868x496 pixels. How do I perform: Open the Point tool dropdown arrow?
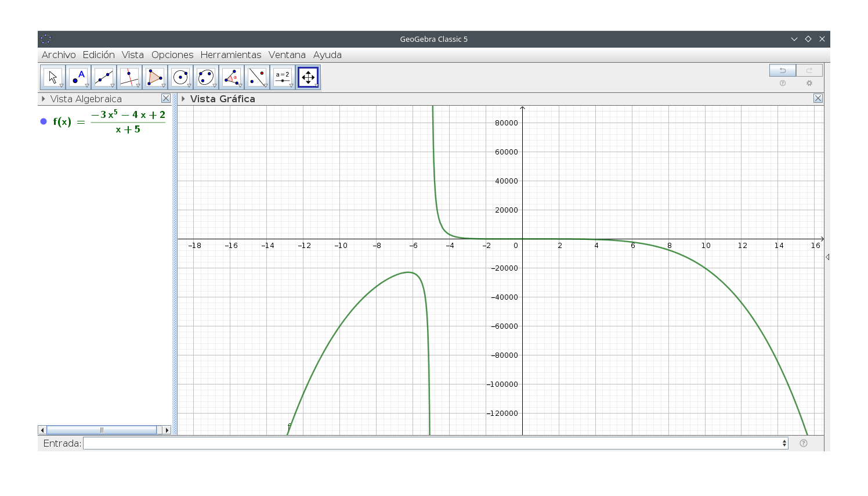pos(87,85)
